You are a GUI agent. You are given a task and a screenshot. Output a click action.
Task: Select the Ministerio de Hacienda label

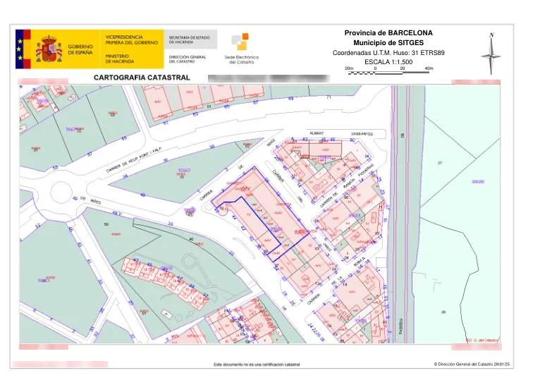click(120, 59)
